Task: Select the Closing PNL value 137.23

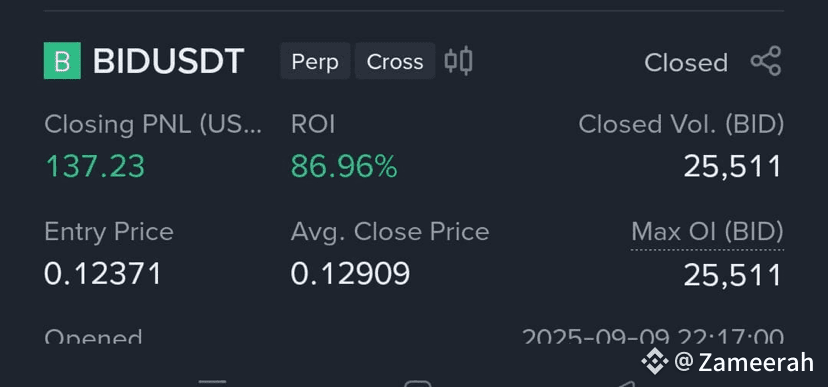Action: [95, 167]
